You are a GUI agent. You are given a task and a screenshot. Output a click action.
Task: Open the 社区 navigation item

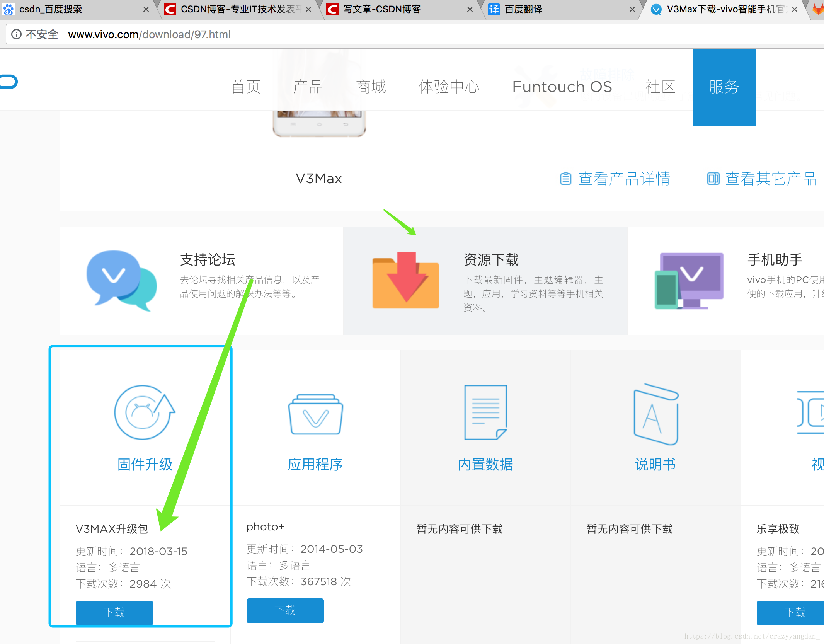tap(661, 87)
